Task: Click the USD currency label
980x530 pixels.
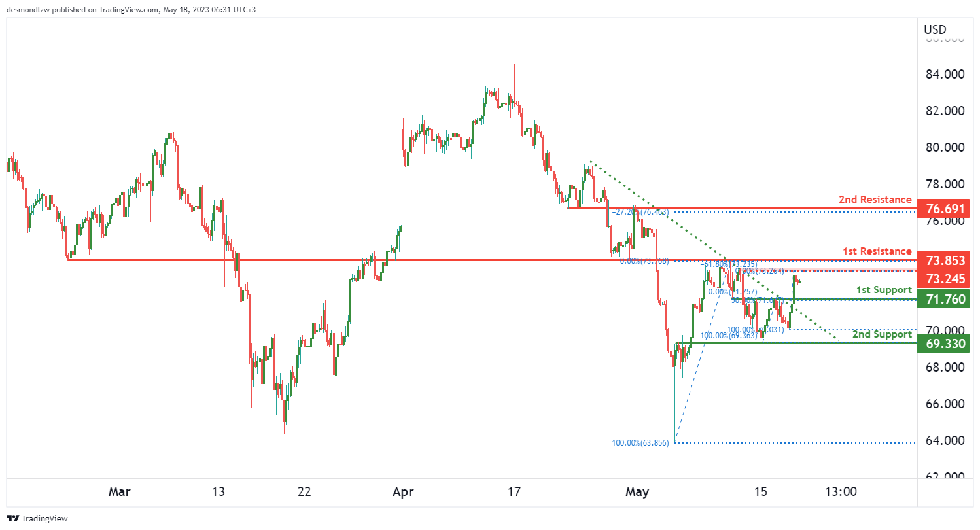Action: 934,29
